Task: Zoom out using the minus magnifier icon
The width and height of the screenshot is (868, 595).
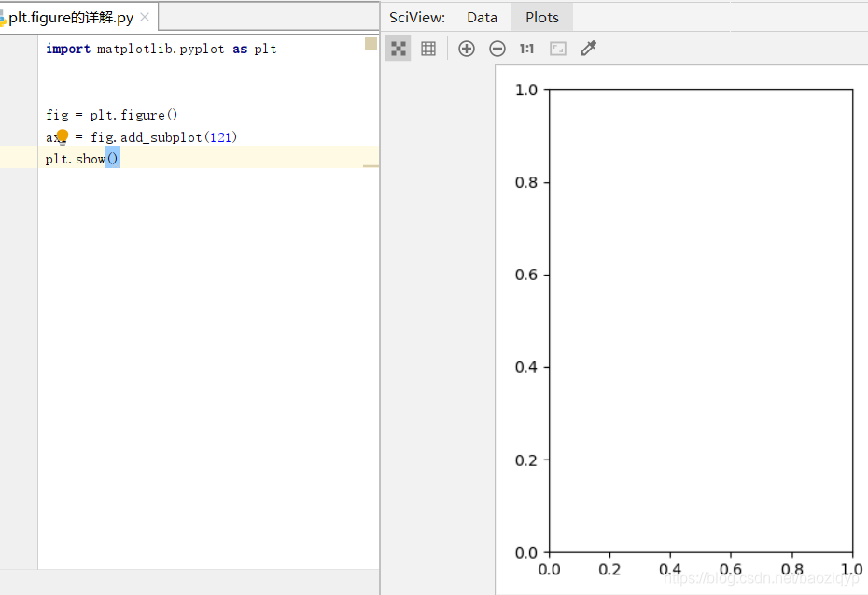Action: pyautogui.click(x=497, y=48)
